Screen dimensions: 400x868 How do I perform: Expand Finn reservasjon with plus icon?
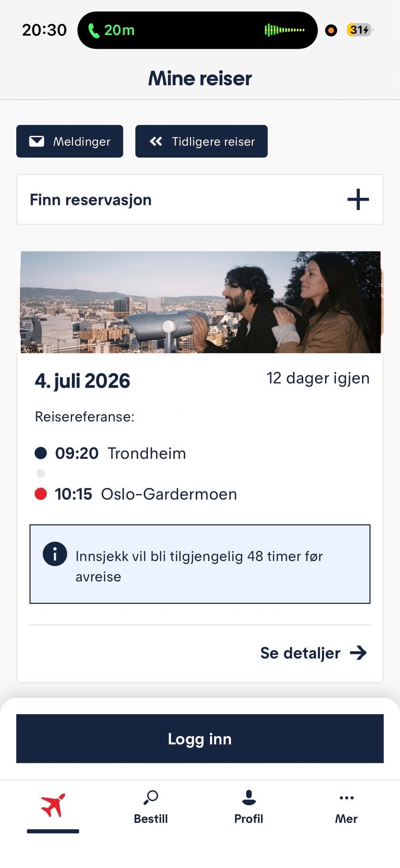[x=358, y=199]
